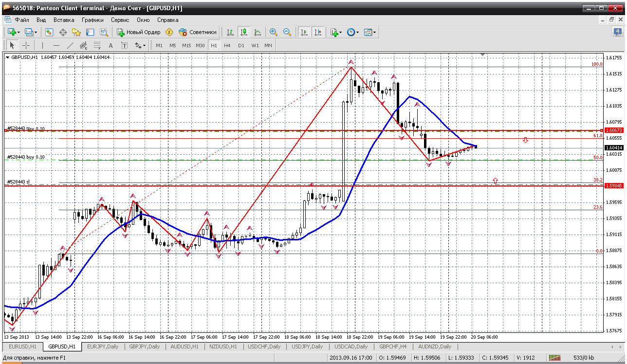The width and height of the screenshot is (627, 364).
Task: Select the crosshair tool
Action: (x=26, y=45)
